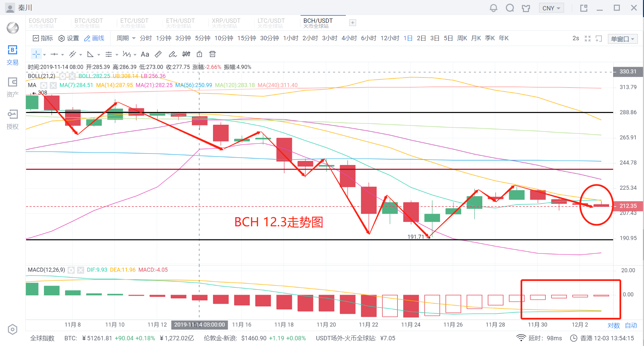Switch to the LTC/USDT tab
The image size is (644, 346).
[x=271, y=23]
